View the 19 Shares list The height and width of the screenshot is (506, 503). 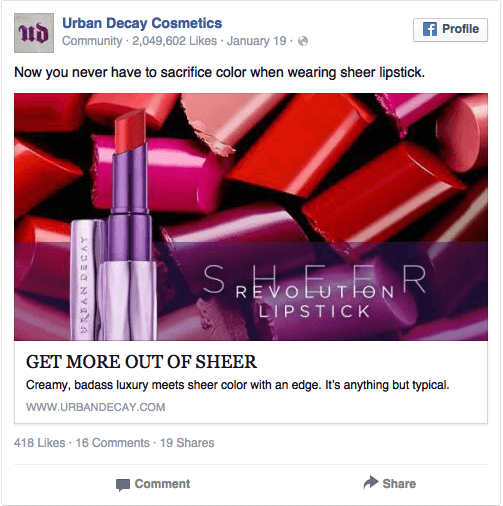[x=187, y=443]
